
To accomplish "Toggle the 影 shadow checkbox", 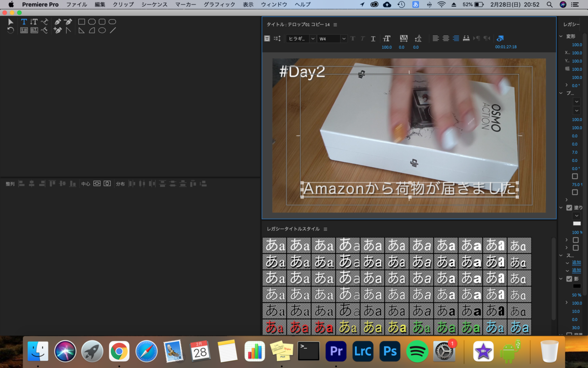I will coord(569,279).
